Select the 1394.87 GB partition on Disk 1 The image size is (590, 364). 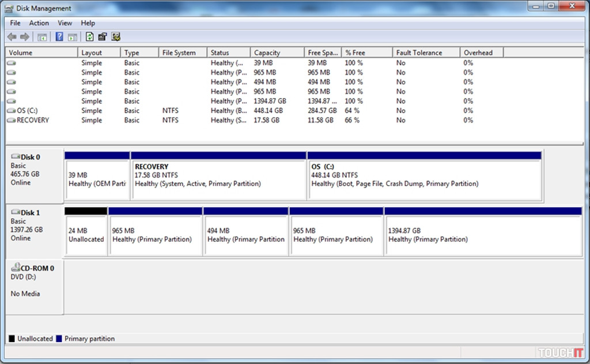[x=483, y=235]
